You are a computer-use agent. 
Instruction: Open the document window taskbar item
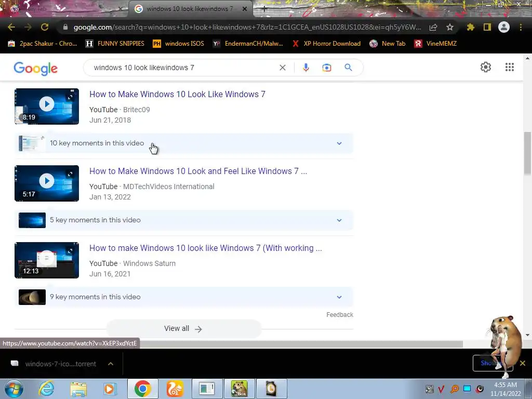(207, 389)
